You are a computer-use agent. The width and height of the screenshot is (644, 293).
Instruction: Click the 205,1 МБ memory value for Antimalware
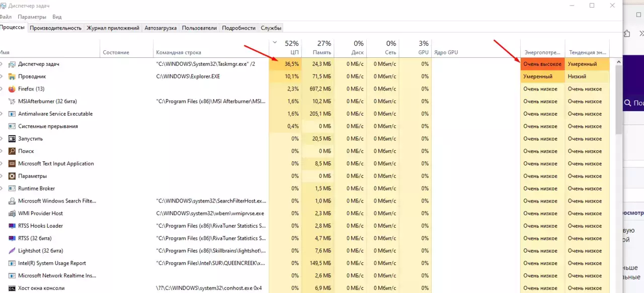tap(318, 114)
